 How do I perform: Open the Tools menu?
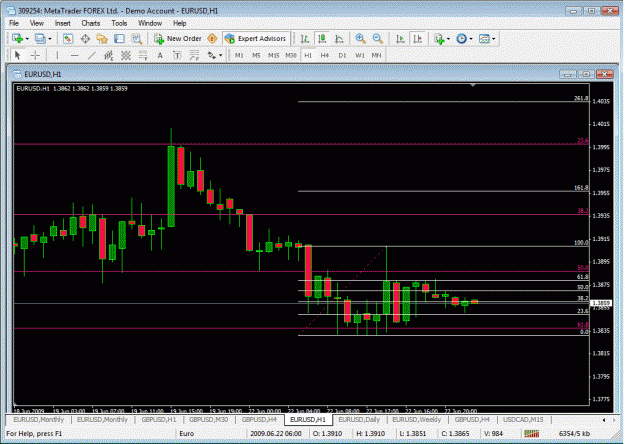(x=119, y=23)
